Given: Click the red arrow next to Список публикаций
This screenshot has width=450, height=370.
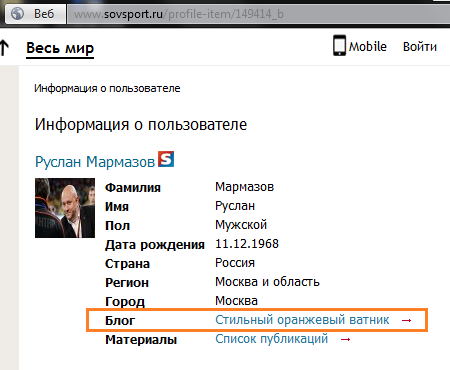Looking at the screenshot, I should (345, 340).
